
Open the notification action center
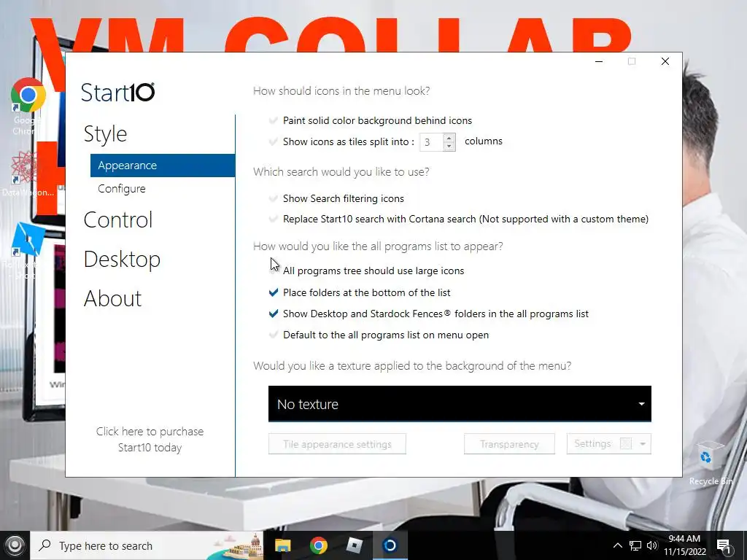724,545
